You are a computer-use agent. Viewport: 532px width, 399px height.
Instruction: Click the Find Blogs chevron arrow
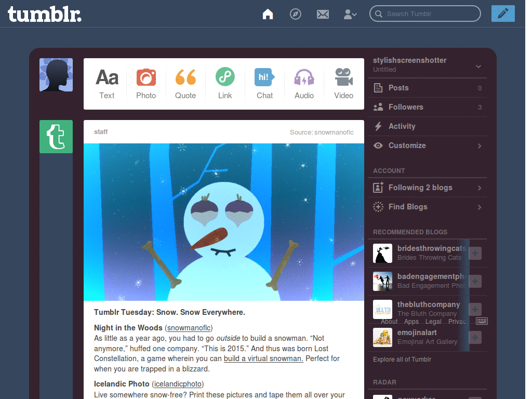click(480, 207)
